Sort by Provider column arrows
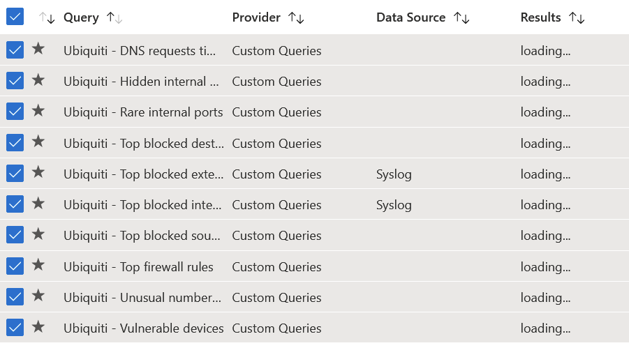Viewport: 629px width, 364px height. 296,17
